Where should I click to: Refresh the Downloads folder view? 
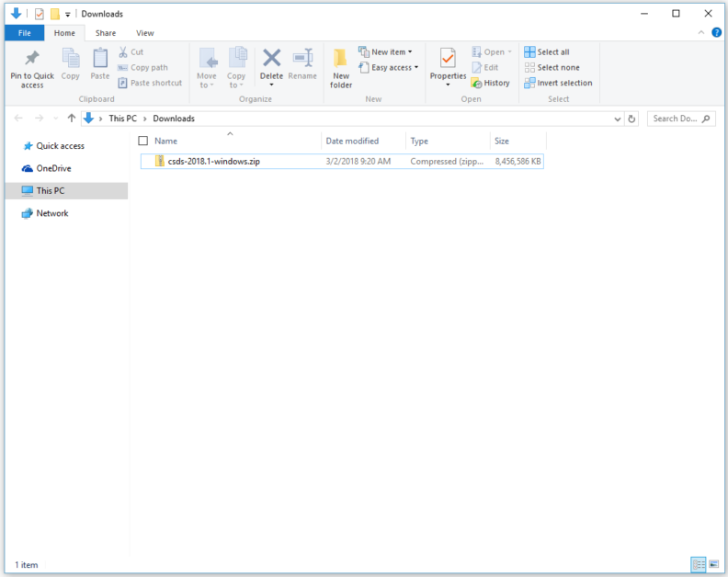tap(631, 119)
